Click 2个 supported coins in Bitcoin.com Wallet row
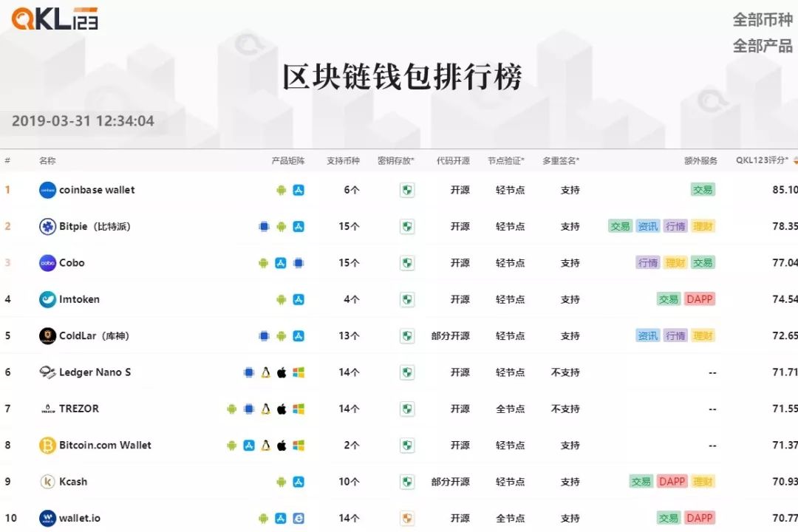The width and height of the screenshot is (798, 532). 352,446
